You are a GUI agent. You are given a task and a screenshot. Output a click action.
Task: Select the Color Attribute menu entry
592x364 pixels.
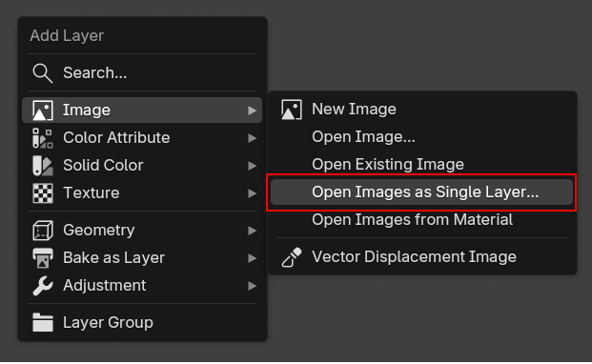coord(142,138)
